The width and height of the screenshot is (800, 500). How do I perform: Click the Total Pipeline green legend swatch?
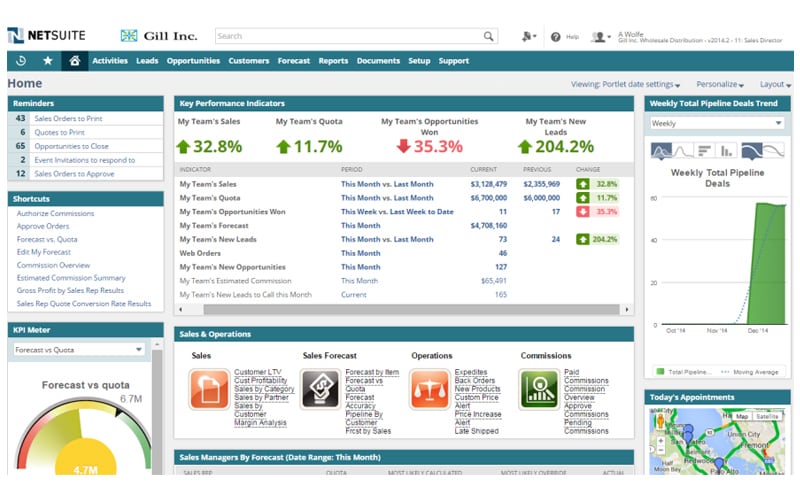(660, 372)
